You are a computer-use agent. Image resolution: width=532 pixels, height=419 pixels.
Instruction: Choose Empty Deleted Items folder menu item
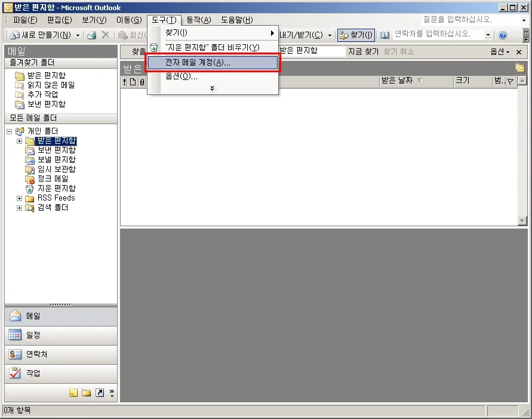[213, 47]
